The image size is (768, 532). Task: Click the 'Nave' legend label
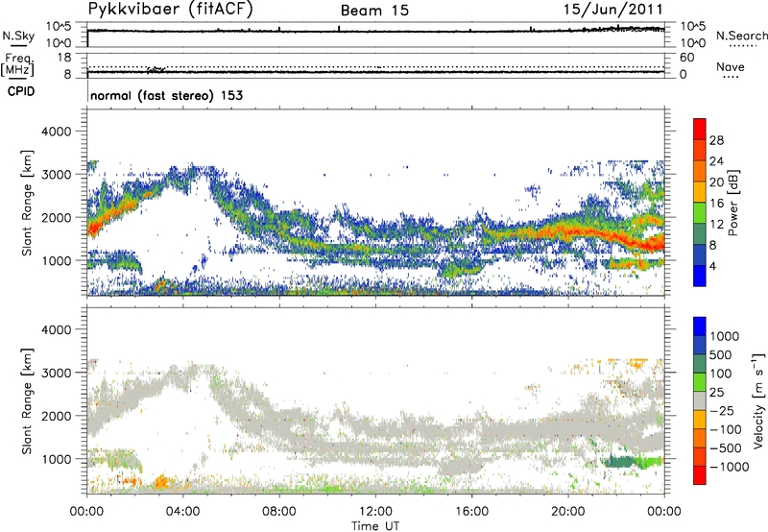pos(731,66)
